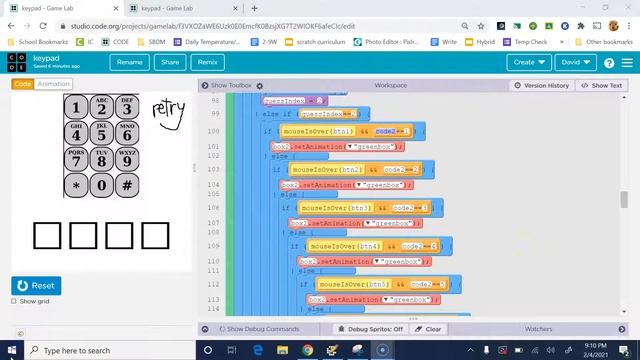Click the toolbox settings gear icon
640x360 pixels.
(x=260, y=86)
